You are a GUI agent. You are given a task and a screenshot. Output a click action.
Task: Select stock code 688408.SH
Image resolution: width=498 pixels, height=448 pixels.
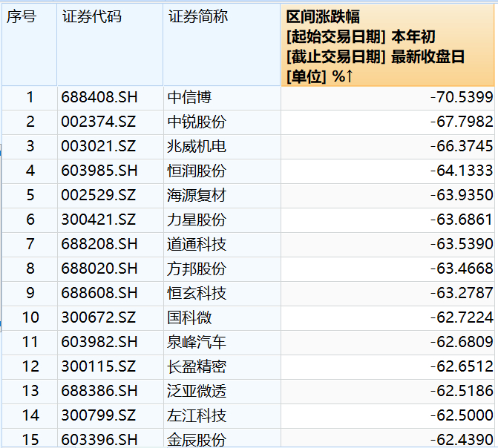[x=99, y=97]
